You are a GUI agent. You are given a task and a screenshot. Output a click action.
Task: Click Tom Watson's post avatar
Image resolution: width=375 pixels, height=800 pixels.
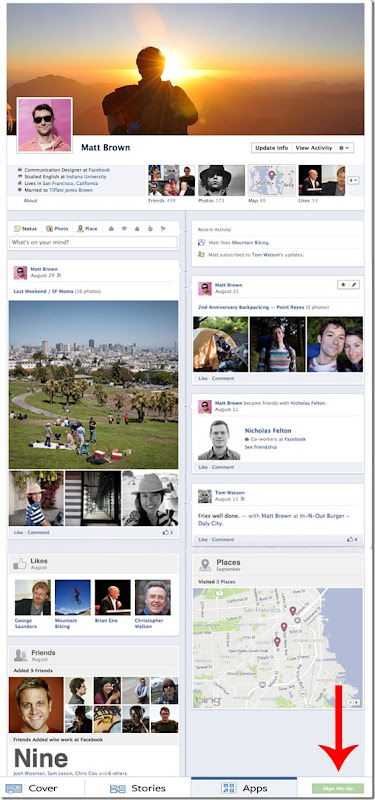click(x=205, y=496)
